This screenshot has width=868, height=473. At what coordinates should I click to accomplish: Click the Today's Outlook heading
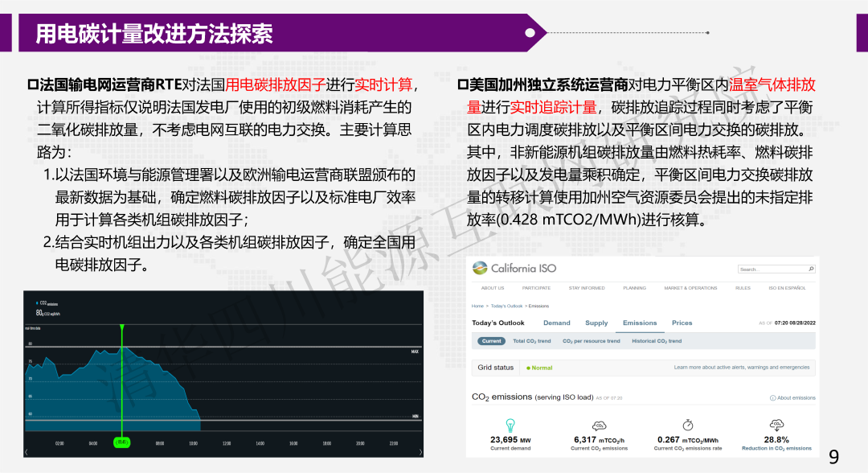497,323
